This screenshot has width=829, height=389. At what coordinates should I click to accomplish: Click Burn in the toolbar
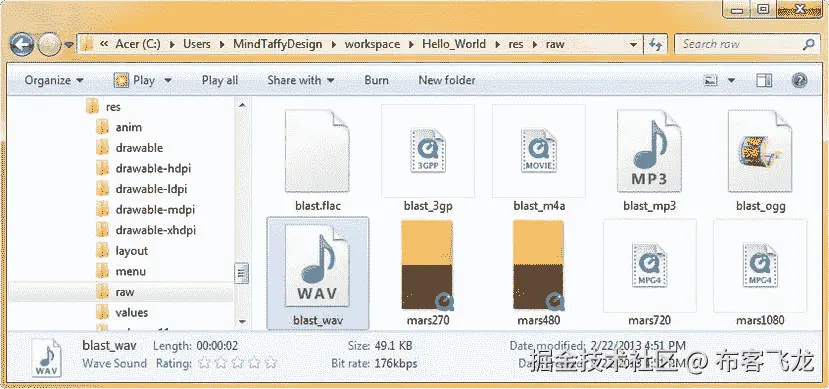pyautogui.click(x=376, y=80)
